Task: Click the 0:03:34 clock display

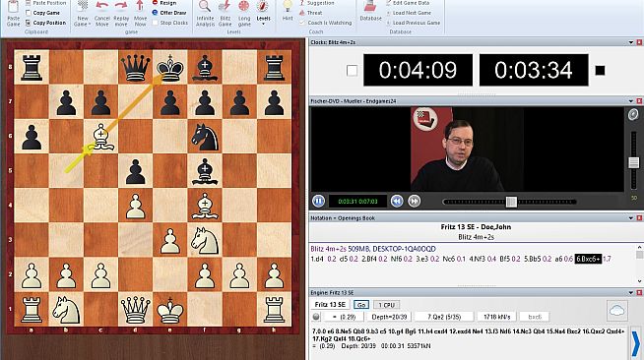Action: coord(534,70)
